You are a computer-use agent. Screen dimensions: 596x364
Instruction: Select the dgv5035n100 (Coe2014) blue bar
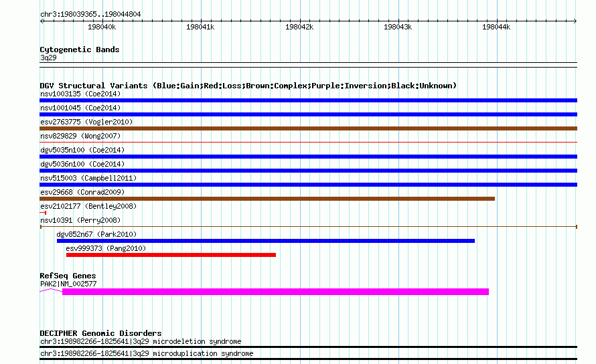(x=308, y=157)
